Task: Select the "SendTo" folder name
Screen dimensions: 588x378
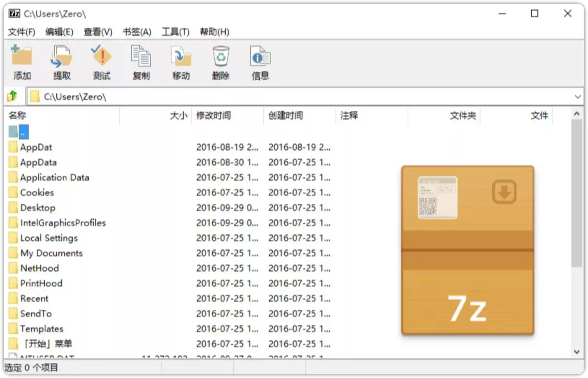Action: click(x=36, y=313)
